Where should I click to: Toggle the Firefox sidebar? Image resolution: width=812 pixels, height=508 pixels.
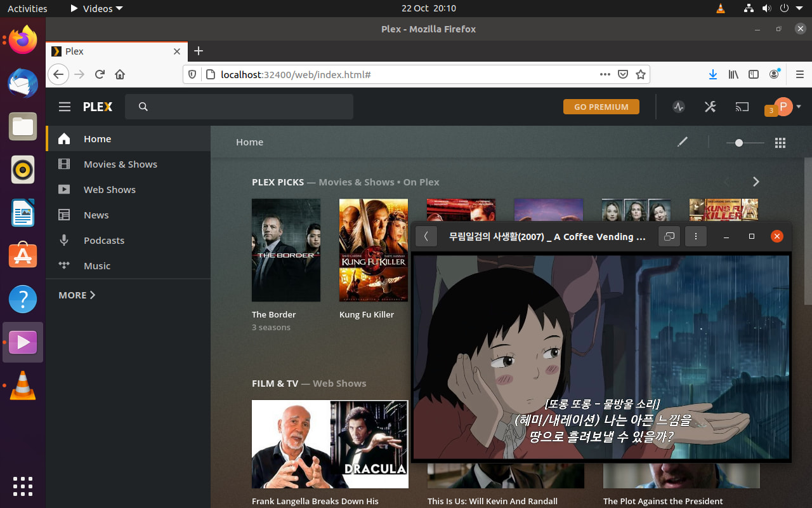point(754,74)
